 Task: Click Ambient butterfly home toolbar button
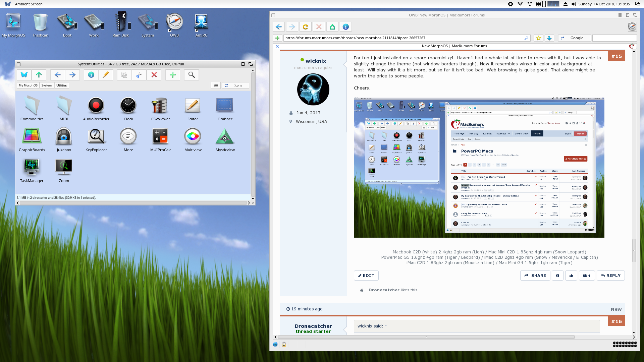coord(24,75)
